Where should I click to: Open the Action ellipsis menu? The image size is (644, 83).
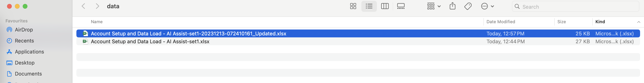coord(487,6)
